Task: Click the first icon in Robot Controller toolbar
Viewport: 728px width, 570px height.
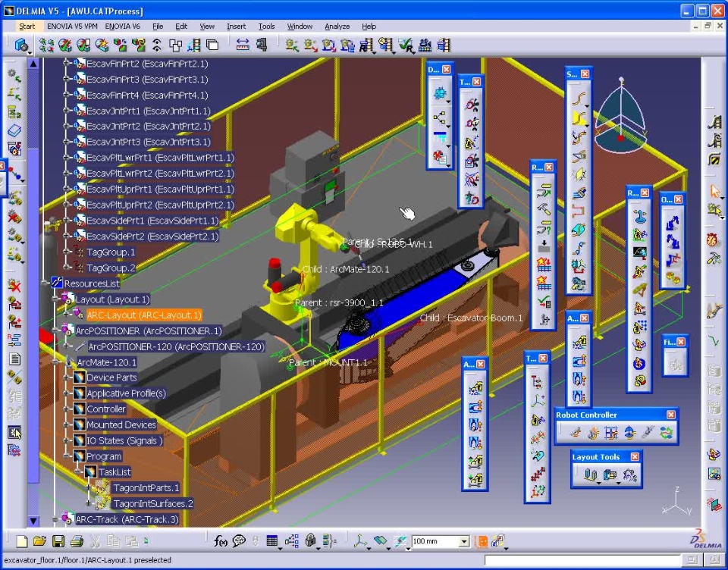Action: 576,433
